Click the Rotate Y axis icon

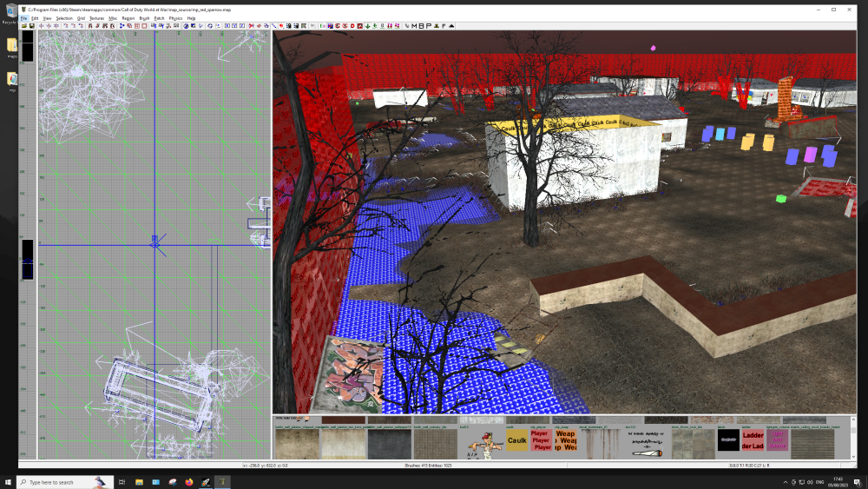[74, 25]
